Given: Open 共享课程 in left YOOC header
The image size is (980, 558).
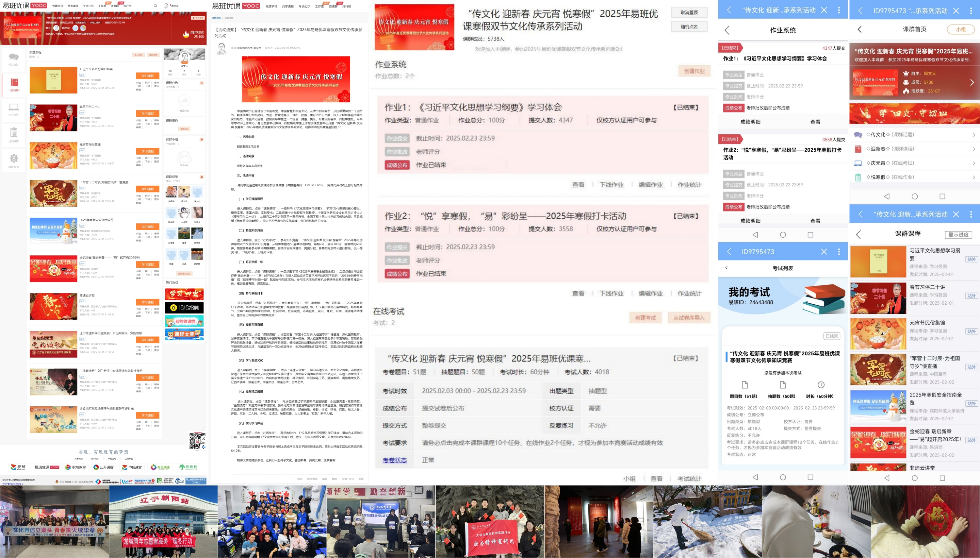Looking at the screenshot, I should pyautogui.click(x=73, y=6).
